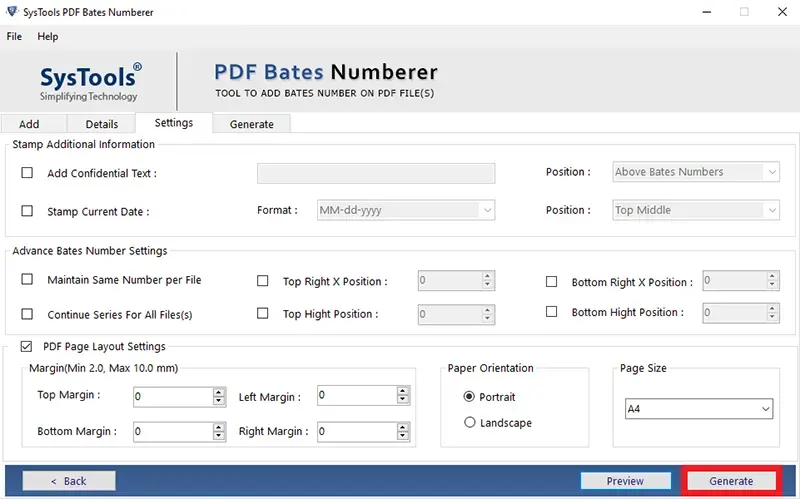Enable Add Confidential Text checkbox

(x=27, y=173)
